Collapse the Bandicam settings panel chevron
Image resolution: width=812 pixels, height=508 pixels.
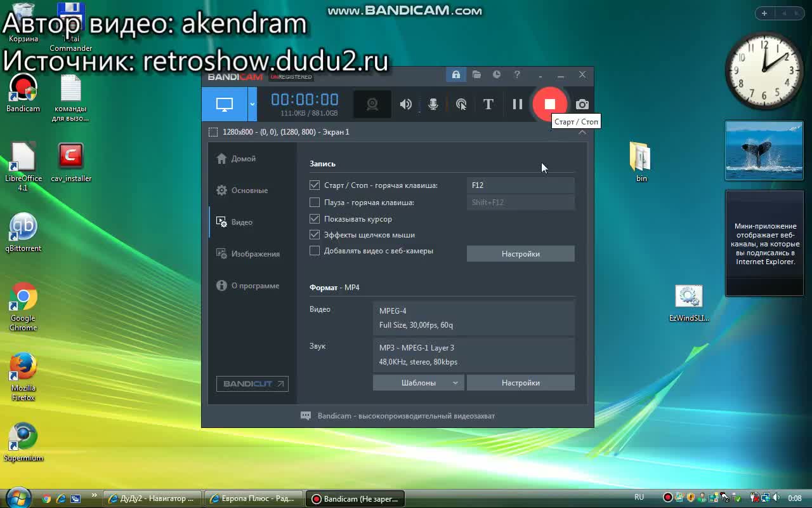pos(582,132)
